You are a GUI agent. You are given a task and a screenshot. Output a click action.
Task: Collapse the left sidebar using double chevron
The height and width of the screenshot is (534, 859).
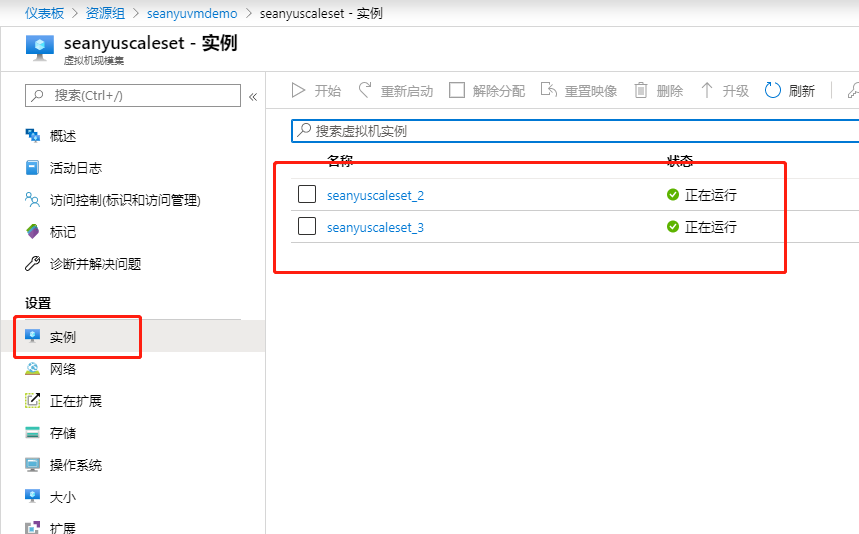[253, 97]
